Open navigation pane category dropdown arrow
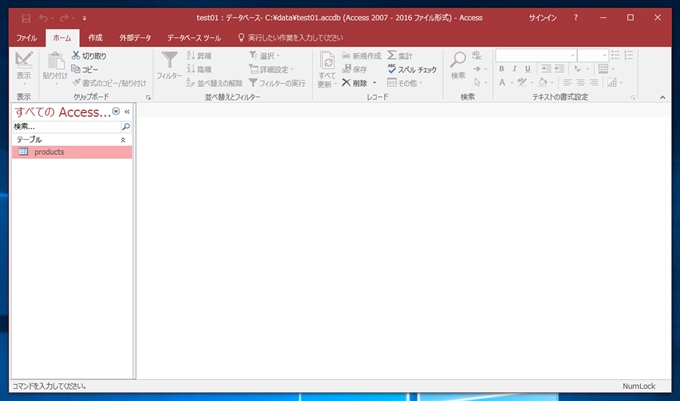This screenshot has height=401, width=680. pyautogui.click(x=116, y=111)
